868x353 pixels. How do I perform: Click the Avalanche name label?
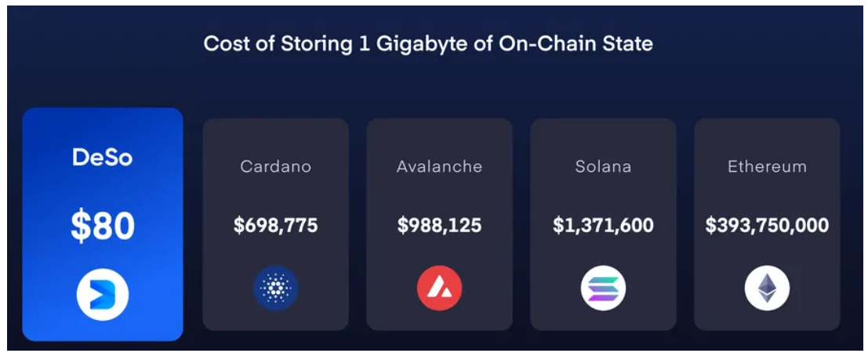439,166
